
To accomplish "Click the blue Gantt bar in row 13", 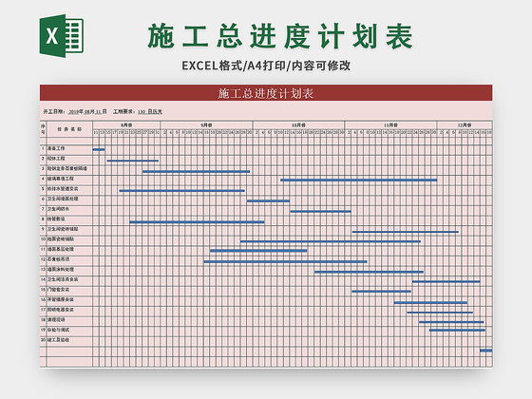I will click(370, 272).
